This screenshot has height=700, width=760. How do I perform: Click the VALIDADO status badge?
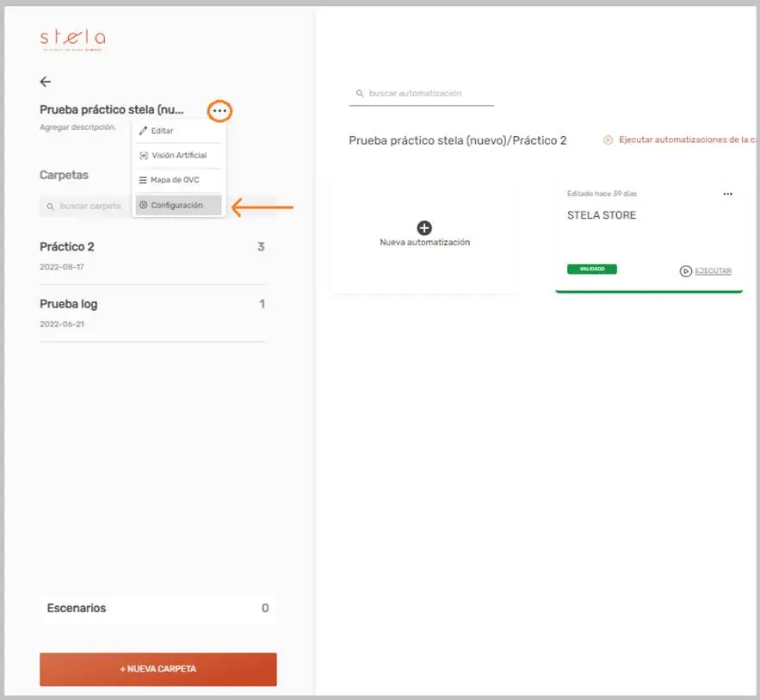point(591,269)
